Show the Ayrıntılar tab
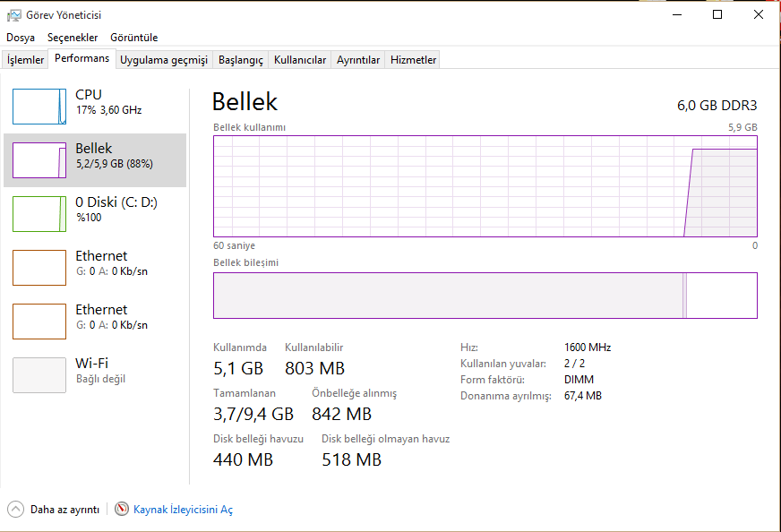The image size is (781, 532). point(358,60)
